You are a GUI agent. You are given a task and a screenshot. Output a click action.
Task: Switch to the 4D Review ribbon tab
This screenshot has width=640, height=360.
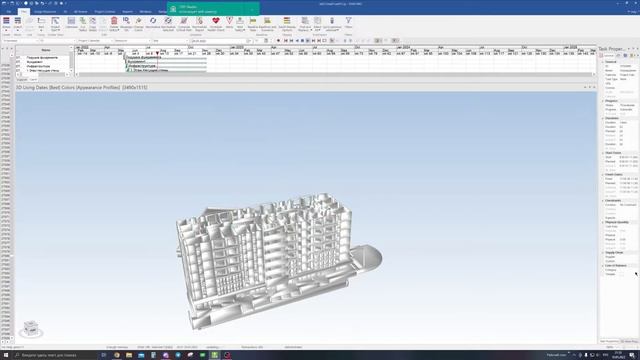[80, 12]
